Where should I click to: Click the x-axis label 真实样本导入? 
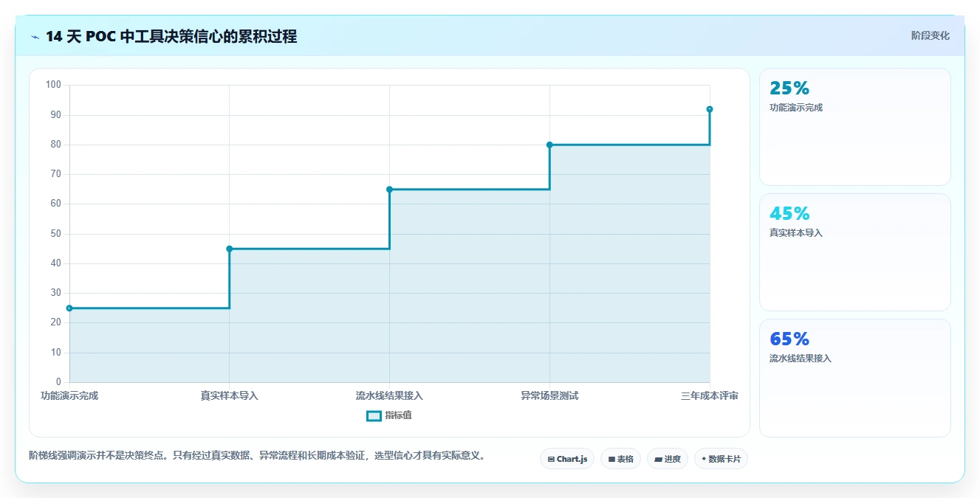230,396
